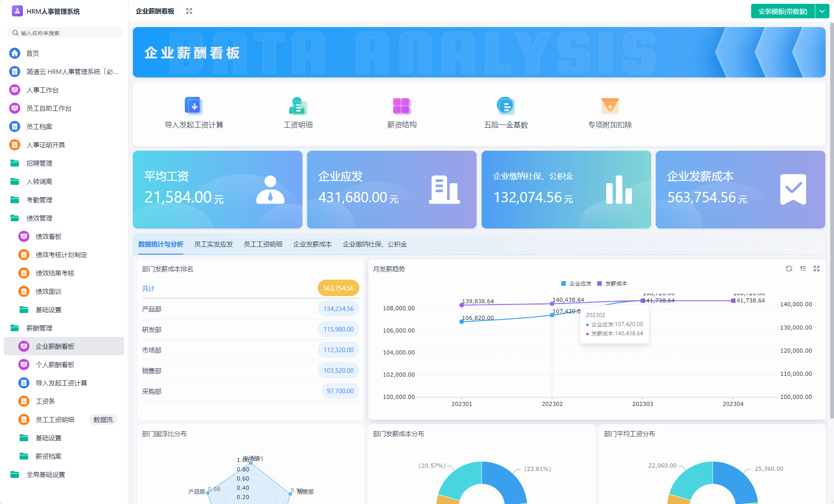The height and width of the screenshot is (504, 834).
Task: Switch to the 企业发薪成本 tab
Action: [x=312, y=244]
